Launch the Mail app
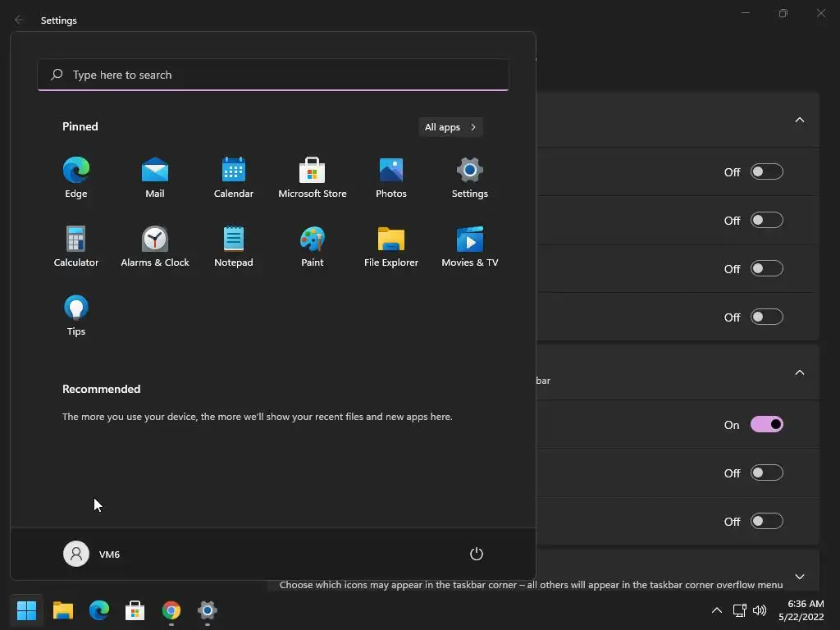This screenshot has height=630, width=840. [x=155, y=178]
